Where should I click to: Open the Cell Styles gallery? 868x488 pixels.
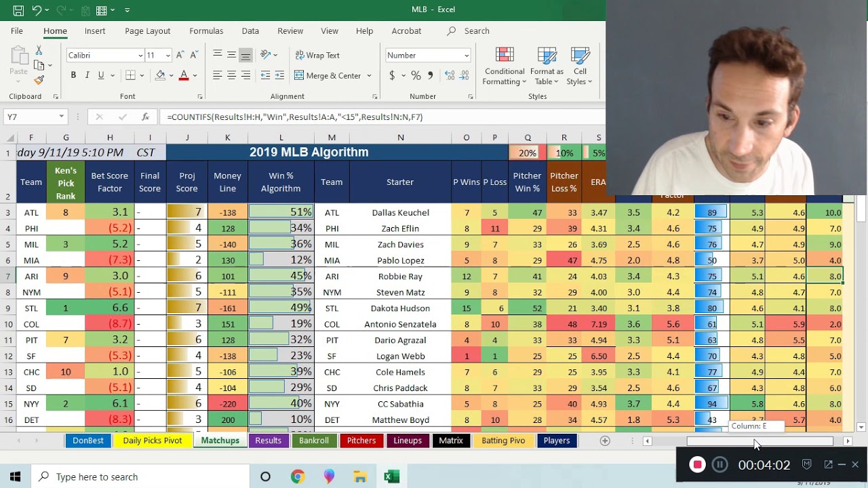(580, 66)
